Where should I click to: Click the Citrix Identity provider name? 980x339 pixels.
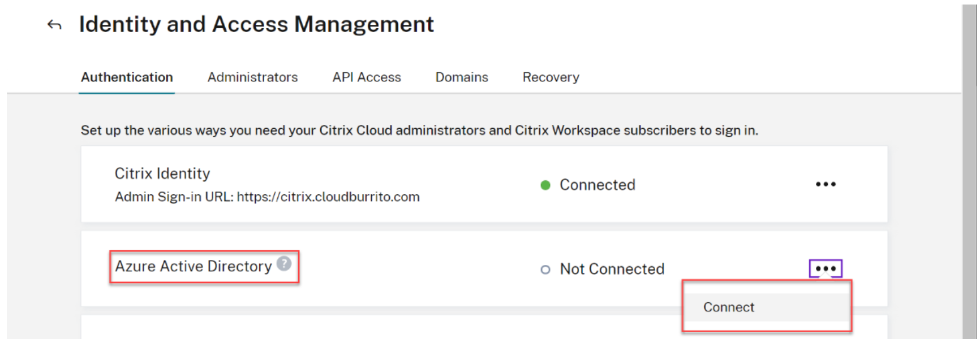click(x=162, y=173)
